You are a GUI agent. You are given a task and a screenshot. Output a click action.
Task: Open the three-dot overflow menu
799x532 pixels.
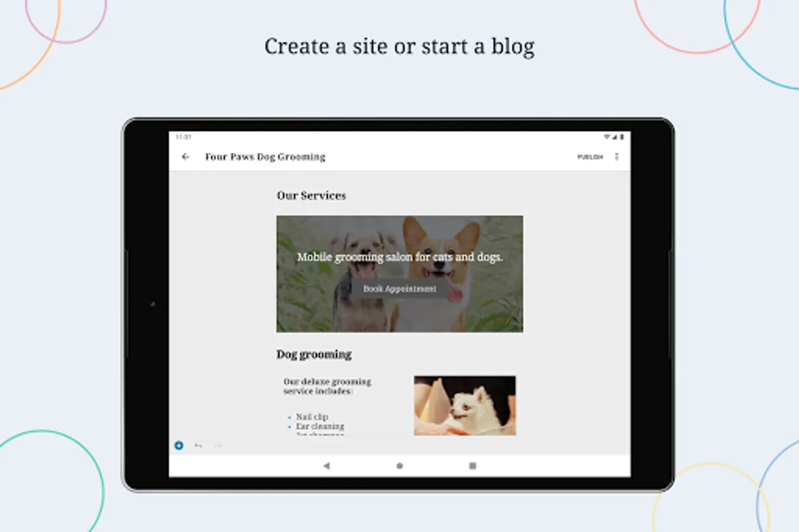[x=617, y=157]
